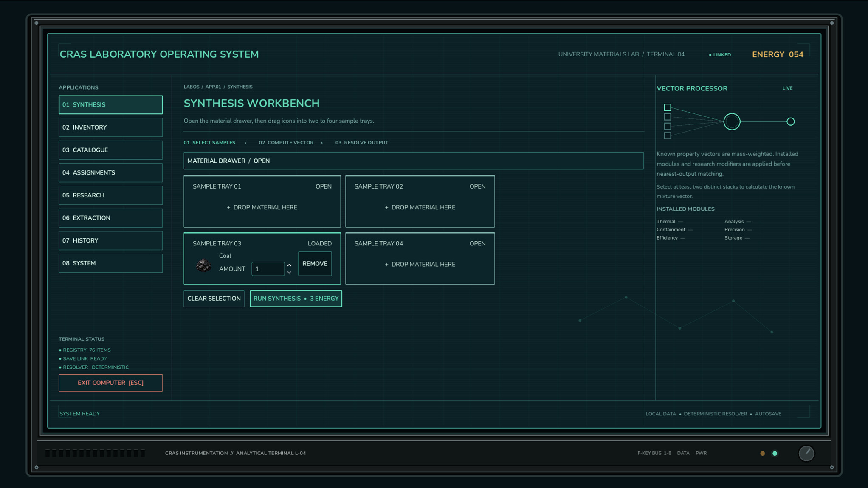Run Synthesis for 3 energy
This screenshot has width=868, height=488.
tap(296, 299)
